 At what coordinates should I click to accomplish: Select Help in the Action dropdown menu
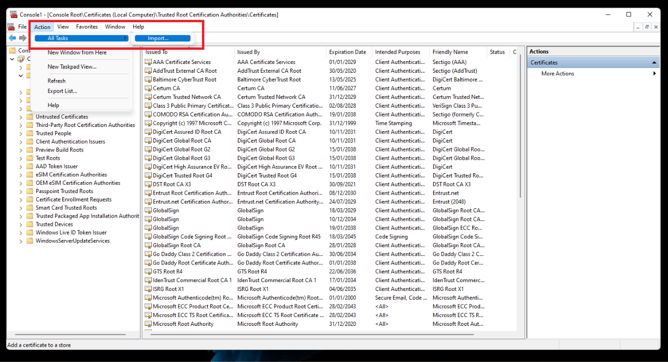[53, 105]
